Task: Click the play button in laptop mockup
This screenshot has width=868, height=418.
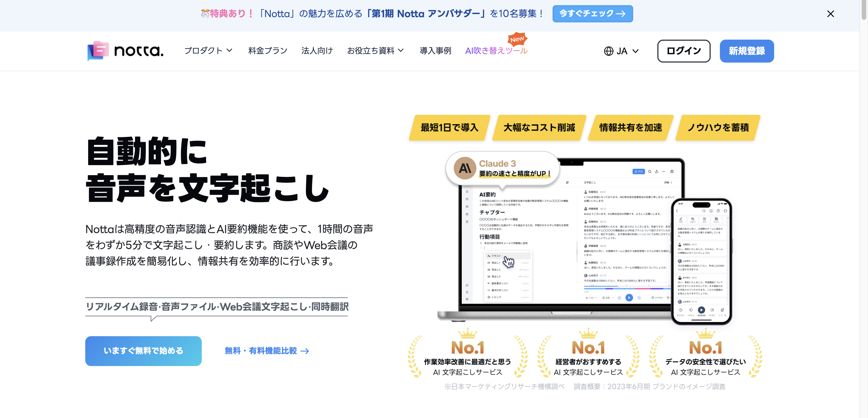Action: click(629, 298)
